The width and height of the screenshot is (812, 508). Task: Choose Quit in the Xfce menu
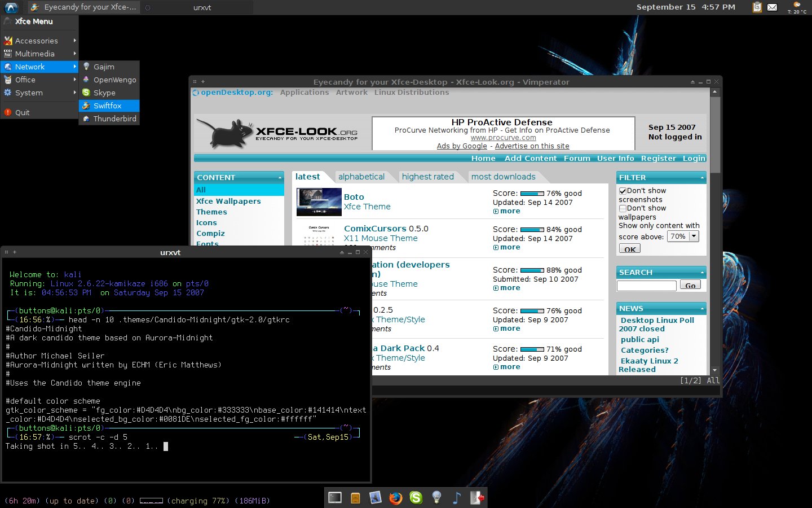click(x=39, y=112)
